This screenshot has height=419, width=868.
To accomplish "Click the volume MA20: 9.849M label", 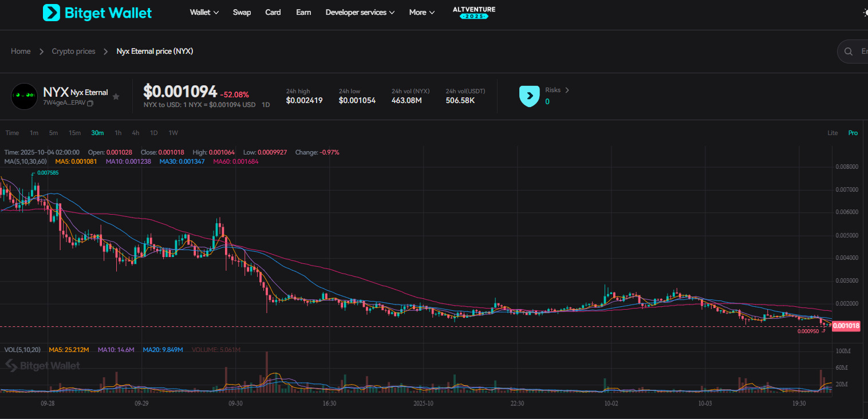I will [x=163, y=350].
